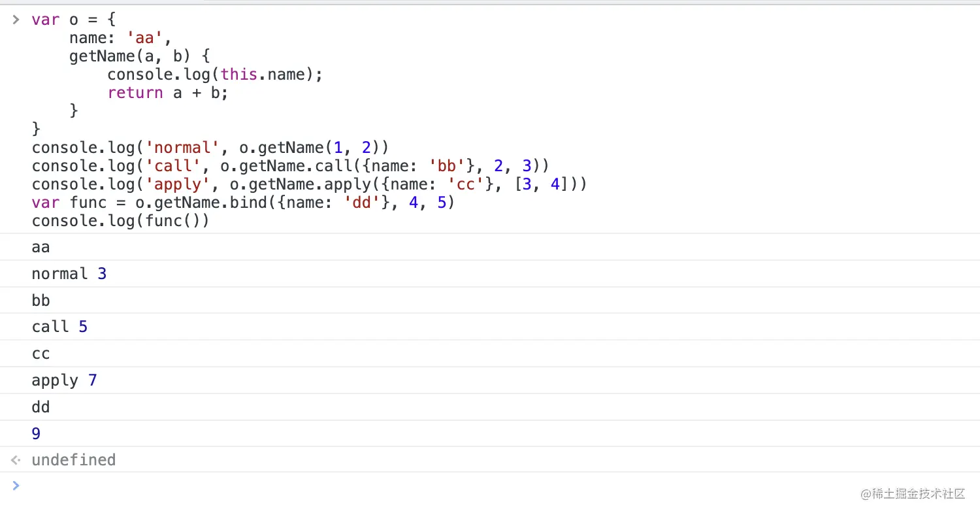Click the '9' output value
Viewport: 980px width, 515px height.
click(x=36, y=434)
